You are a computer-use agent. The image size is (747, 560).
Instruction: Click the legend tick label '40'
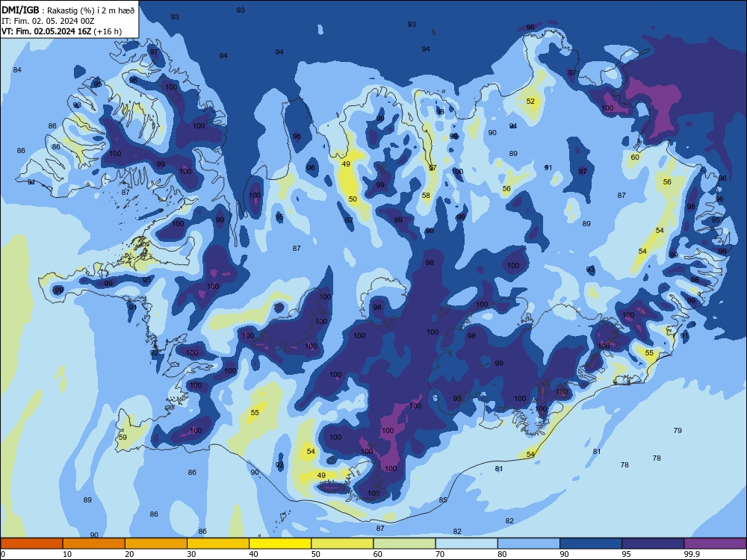click(x=253, y=554)
